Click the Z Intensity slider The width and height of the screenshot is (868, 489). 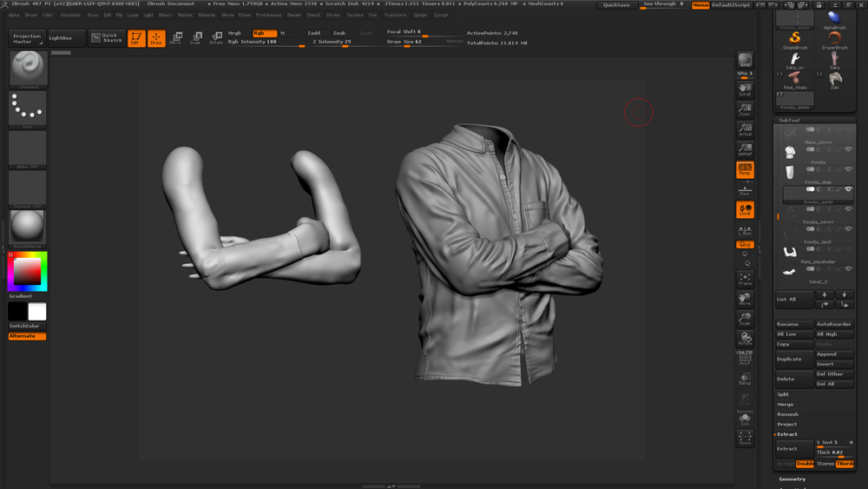click(x=333, y=42)
